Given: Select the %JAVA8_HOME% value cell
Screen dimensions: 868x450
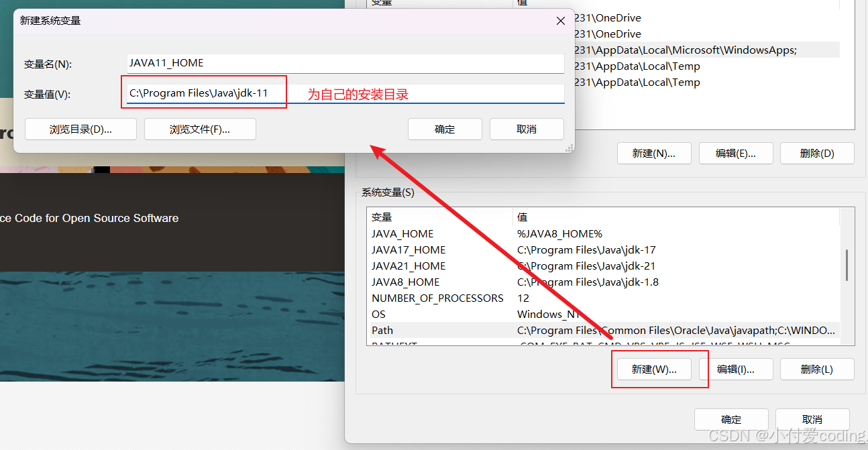Looking at the screenshot, I should (x=560, y=234).
